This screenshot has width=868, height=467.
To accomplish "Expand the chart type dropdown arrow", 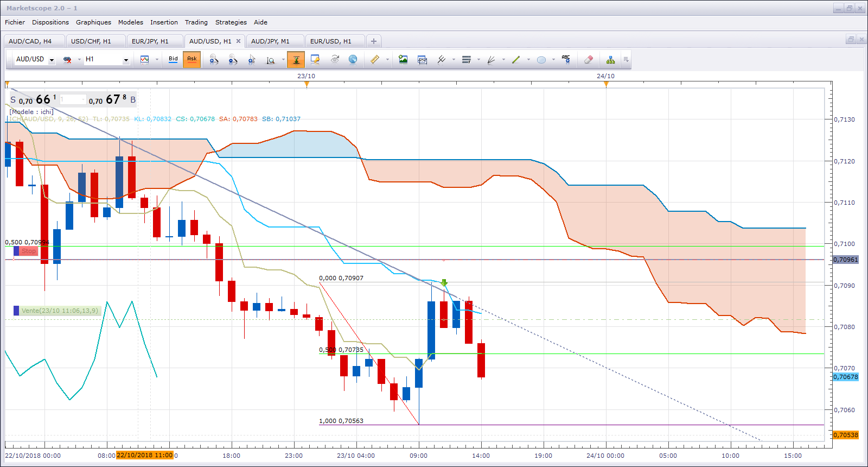I will (157, 60).
